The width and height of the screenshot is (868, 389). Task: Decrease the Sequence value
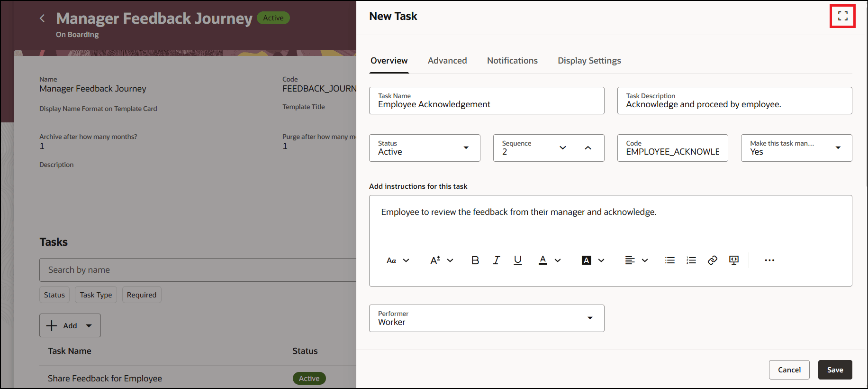coord(563,148)
